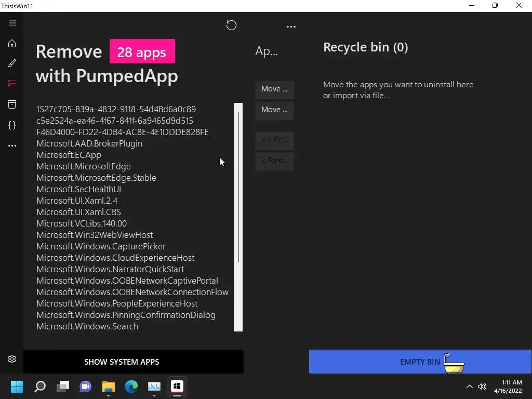Image resolution: width=532 pixels, height=399 pixels.
Task: Select F46D4000-FD22-4DB4-AC8E-4E1DDDE828FE entry
Action: click(123, 132)
